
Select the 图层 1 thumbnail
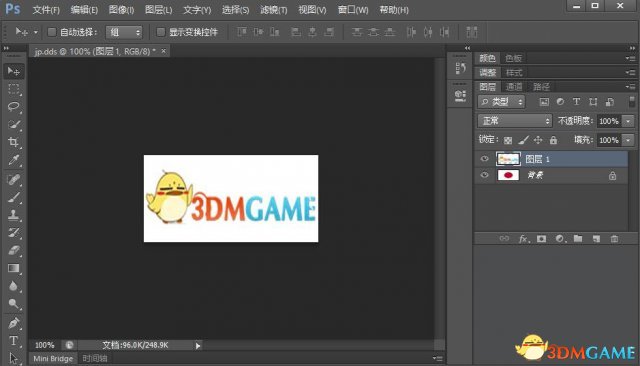point(508,159)
